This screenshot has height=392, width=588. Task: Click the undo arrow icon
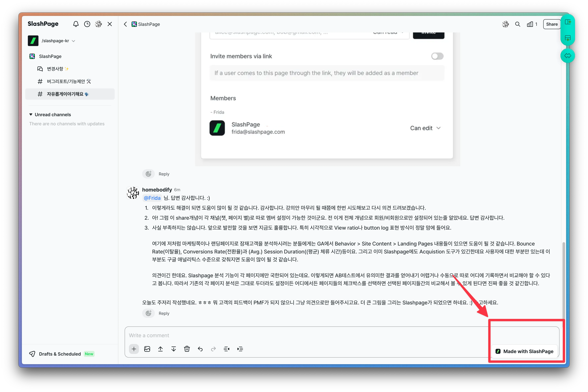pyautogui.click(x=200, y=349)
